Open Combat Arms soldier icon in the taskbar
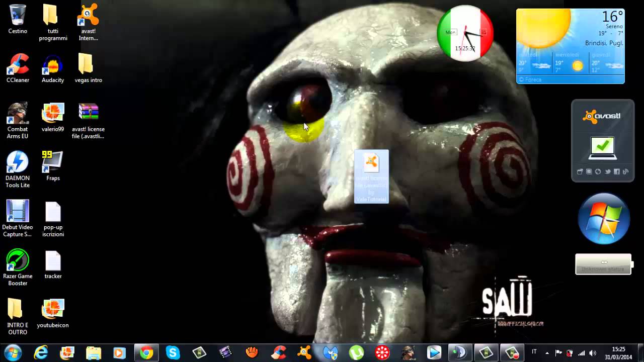The width and height of the screenshot is (644, 362). point(409,353)
